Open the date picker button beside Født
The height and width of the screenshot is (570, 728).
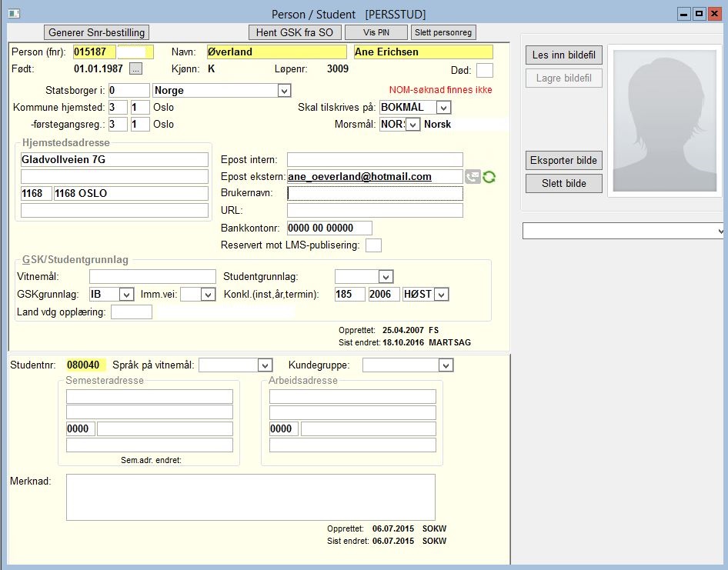click(135, 68)
